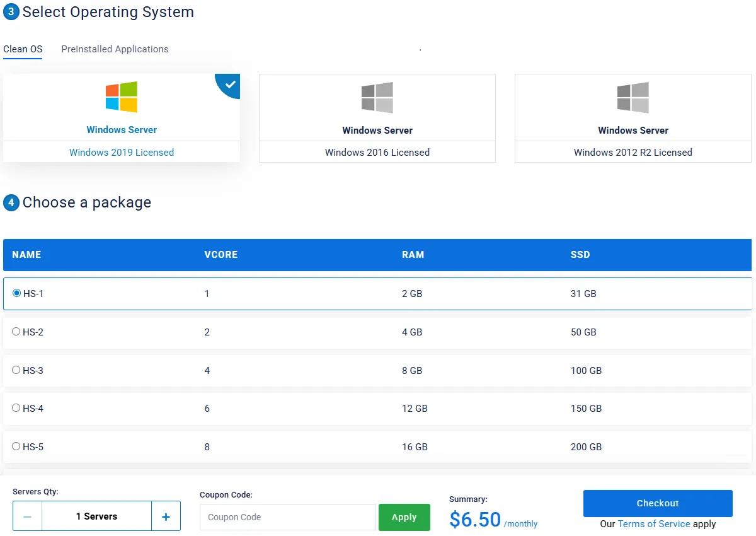The height and width of the screenshot is (536, 756).
Task: Select the HS-3 package radio button
Action: [x=16, y=370]
